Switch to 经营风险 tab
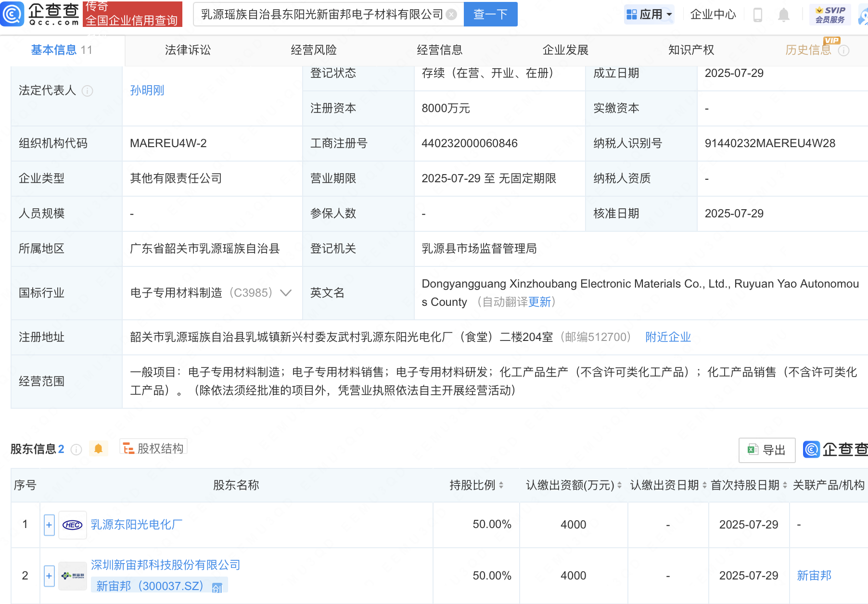 [x=314, y=50]
